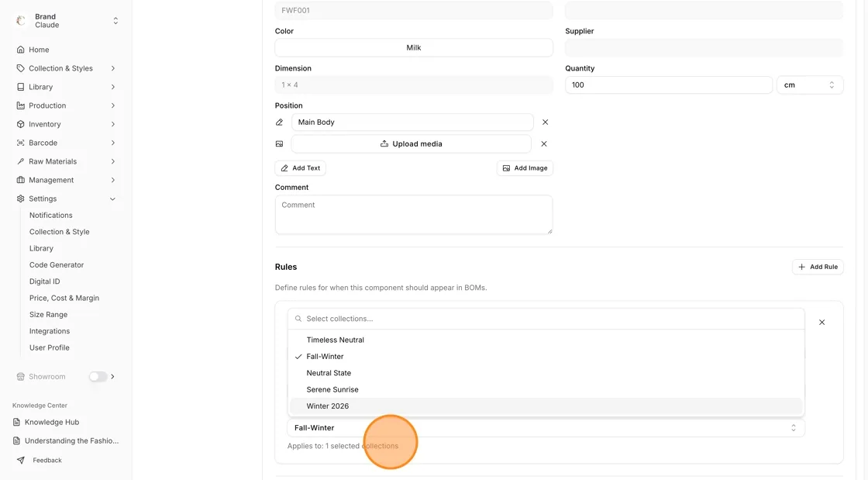Click the Dimension field showing 1 × 4
Screen dimensions: 868x480
click(414, 85)
